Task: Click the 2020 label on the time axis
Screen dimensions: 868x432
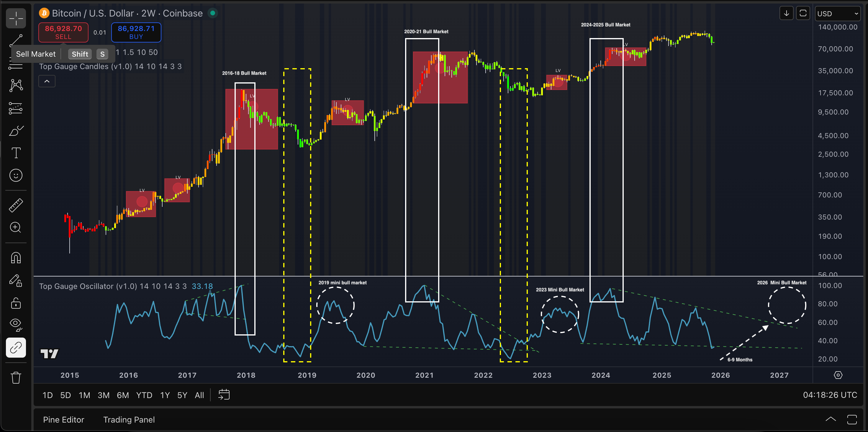Action: pos(366,375)
